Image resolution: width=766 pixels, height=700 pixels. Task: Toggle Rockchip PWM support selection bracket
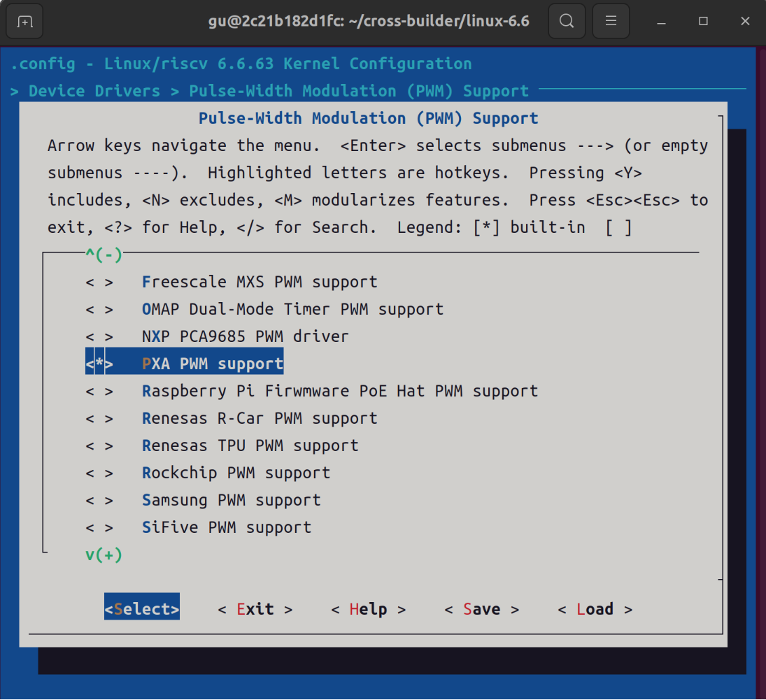tap(99, 473)
